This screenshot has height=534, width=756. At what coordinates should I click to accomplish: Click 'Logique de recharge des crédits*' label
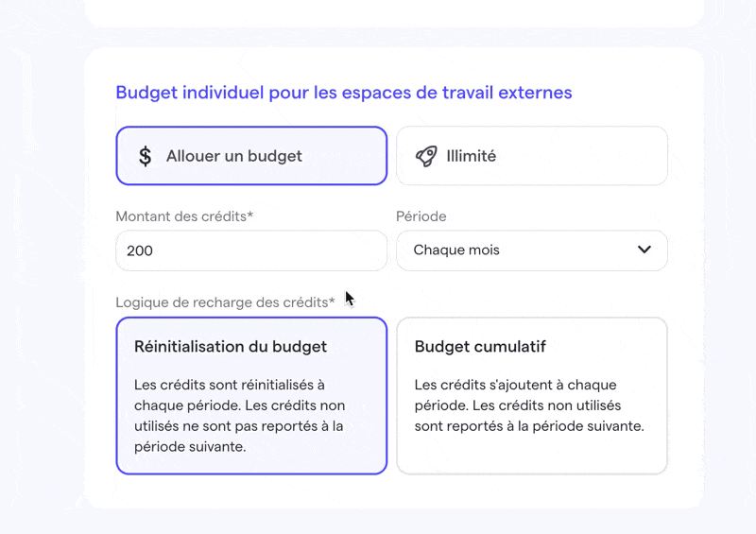(225, 302)
